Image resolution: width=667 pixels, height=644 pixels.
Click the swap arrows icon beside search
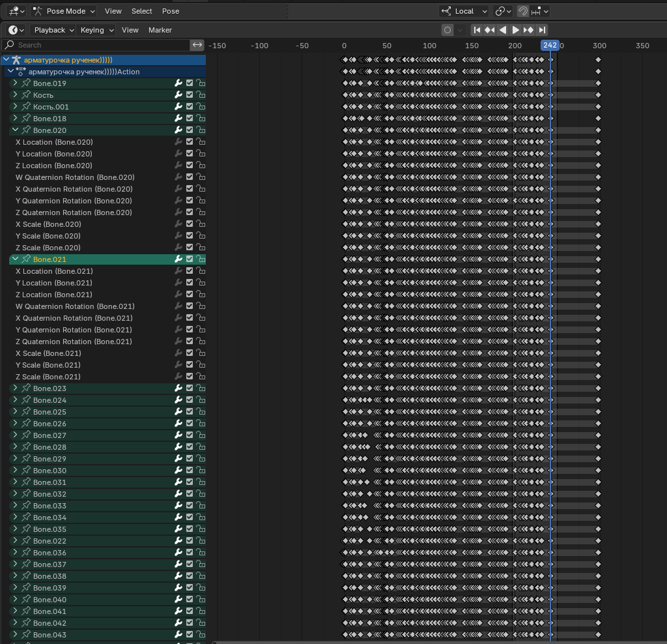click(x=197, y=45)
